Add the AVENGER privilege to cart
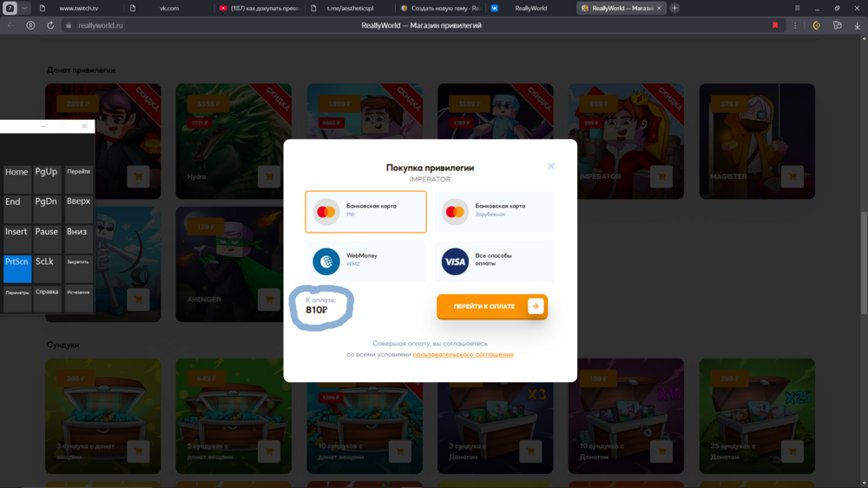This screenshot has height=488, width=868. (x=269, y=300)
